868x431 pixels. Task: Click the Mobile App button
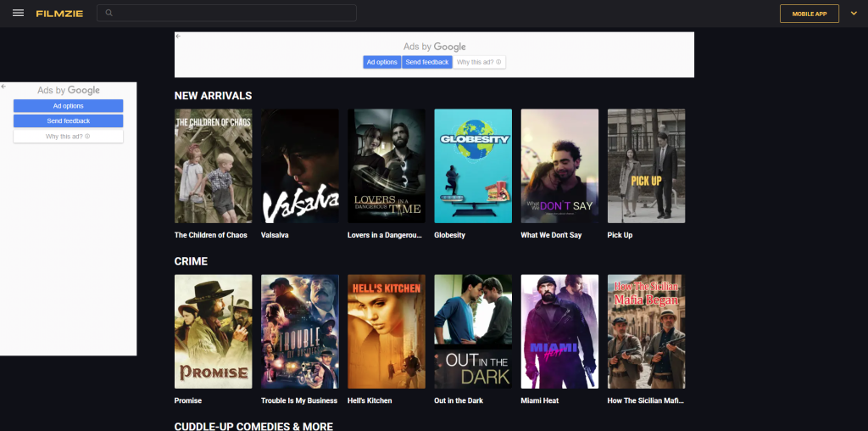[809, 14]
